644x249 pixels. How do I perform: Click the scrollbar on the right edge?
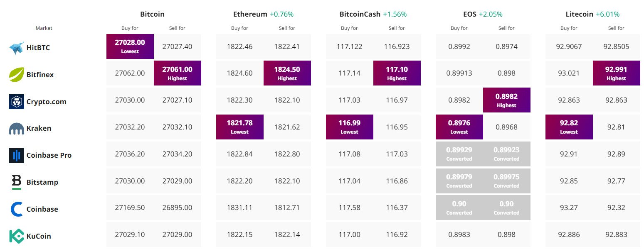click(x=642, y=124)
